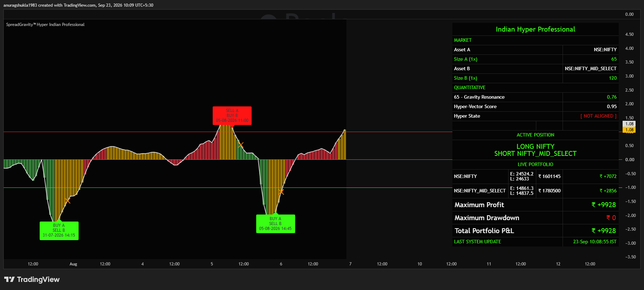Click the orange 1.08 price scale label

pyautogui.click(x=629, y=130)
